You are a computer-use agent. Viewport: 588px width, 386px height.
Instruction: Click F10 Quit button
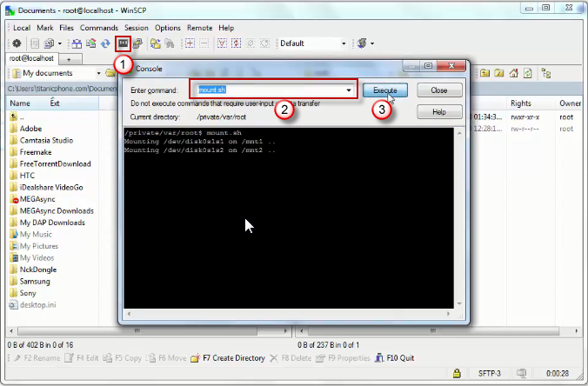(x=395, y=358)
